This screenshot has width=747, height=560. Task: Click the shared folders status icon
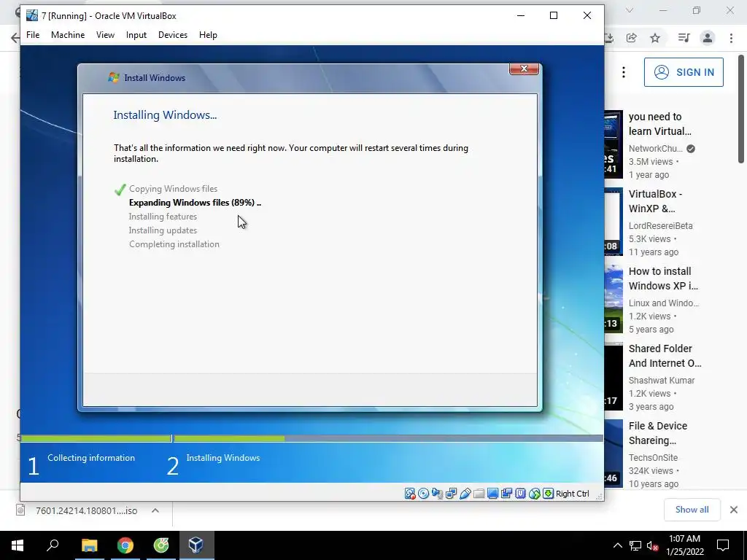click(479, 494)
